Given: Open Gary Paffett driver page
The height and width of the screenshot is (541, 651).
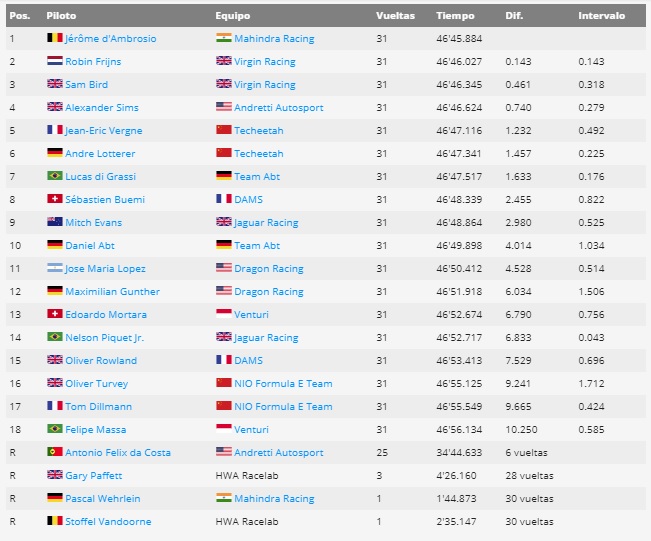Looking at the screenshot, I should (93, 476).
